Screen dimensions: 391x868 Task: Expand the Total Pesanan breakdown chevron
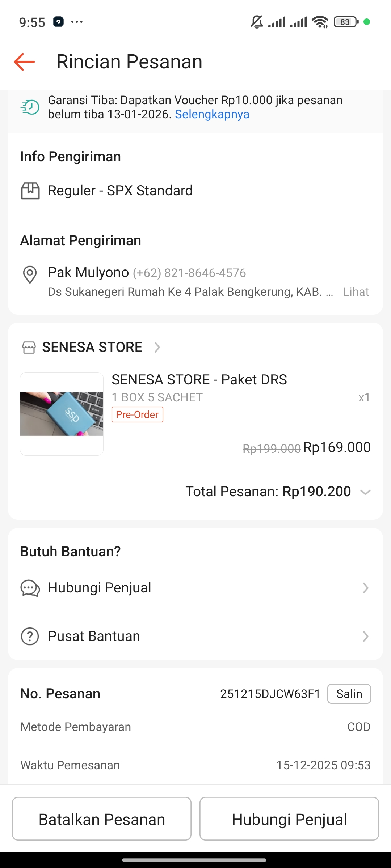coord(366,492)
